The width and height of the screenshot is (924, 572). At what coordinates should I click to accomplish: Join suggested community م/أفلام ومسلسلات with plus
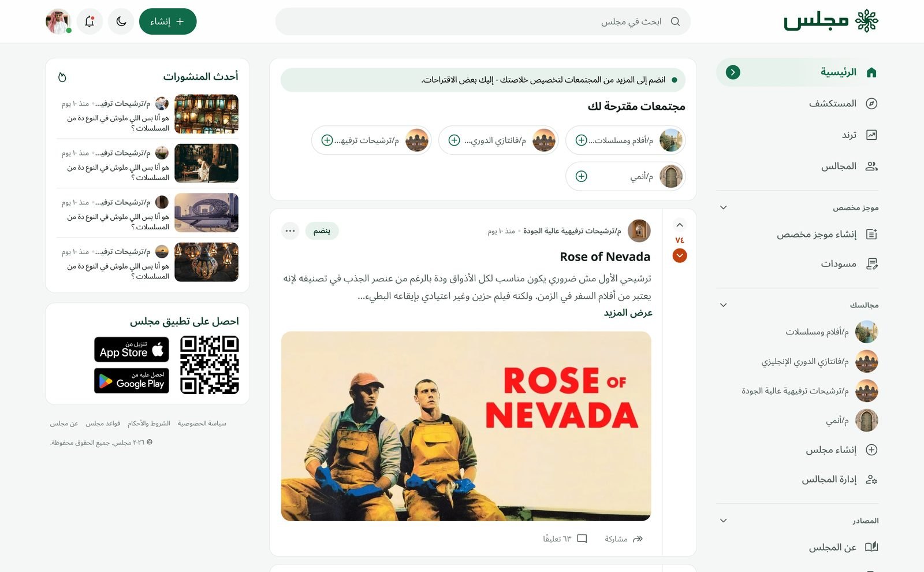[x=582, y=140]
